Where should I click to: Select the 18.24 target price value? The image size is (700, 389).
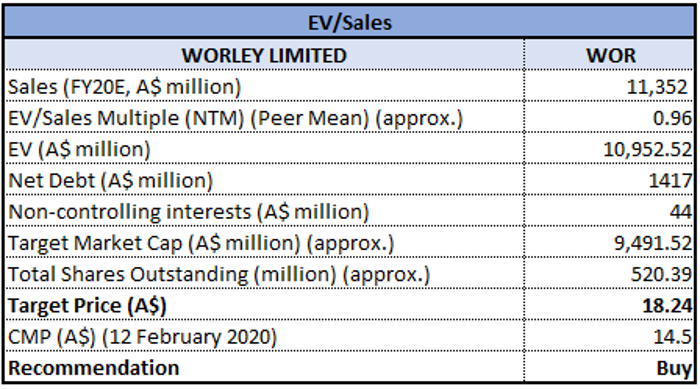coord(610,305)
